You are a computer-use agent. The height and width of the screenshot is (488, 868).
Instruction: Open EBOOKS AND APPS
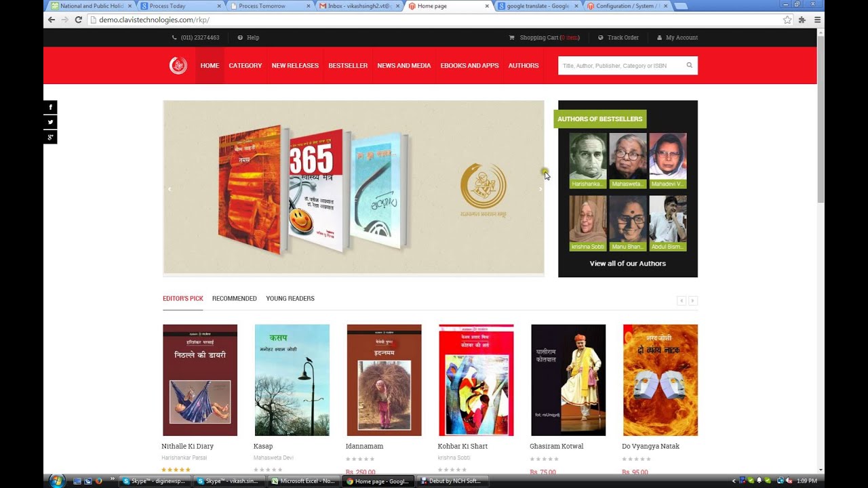(x=469, y=66)
